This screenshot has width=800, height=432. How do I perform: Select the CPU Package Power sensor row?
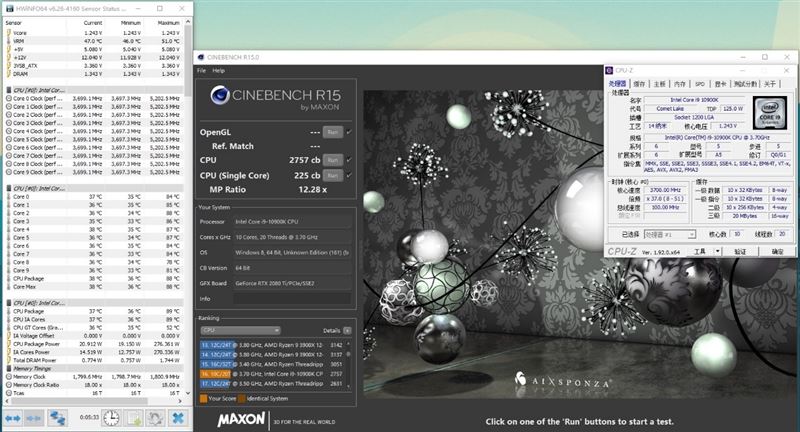[x=93, y=344]
